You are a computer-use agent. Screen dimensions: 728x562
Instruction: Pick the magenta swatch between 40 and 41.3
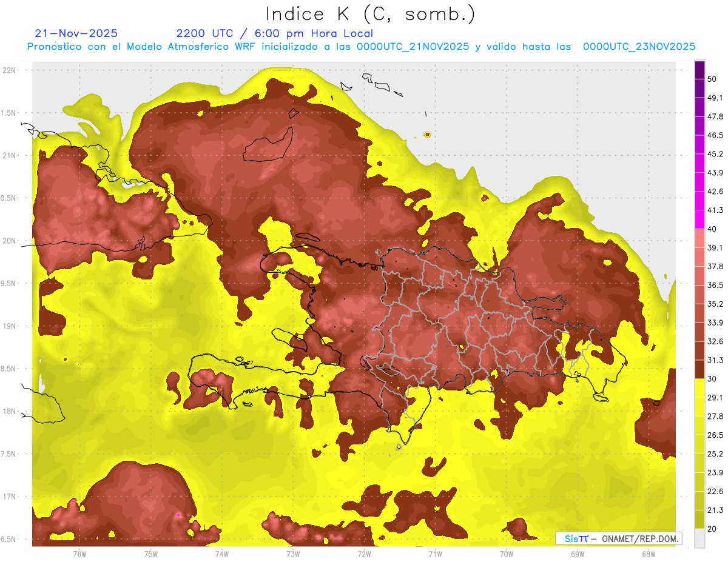point(699,219)
